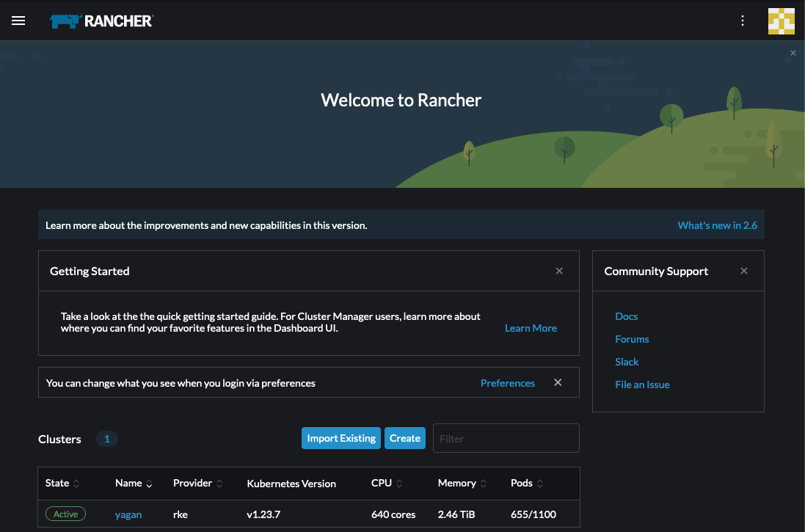The height and width of the screenshot is (532, 805).
Task: Click the Import Existing button
Action: (x=341, y=438)
